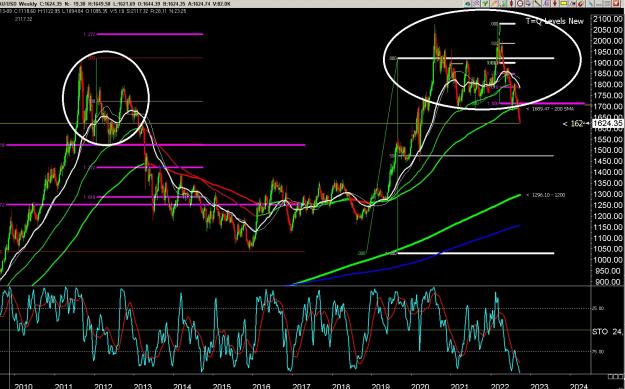Click the printer icon in the toolbar
The image size is (625, 389).
point(528,4)
